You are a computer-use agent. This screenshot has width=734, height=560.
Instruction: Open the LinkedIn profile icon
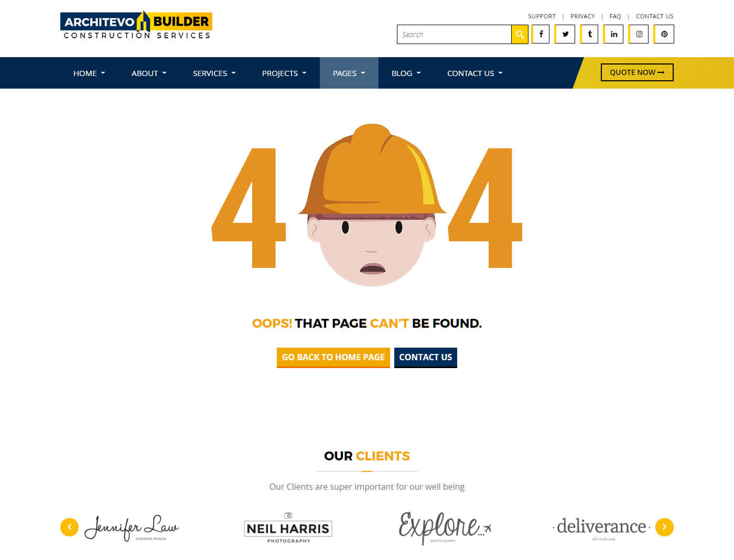pos(613,34)
